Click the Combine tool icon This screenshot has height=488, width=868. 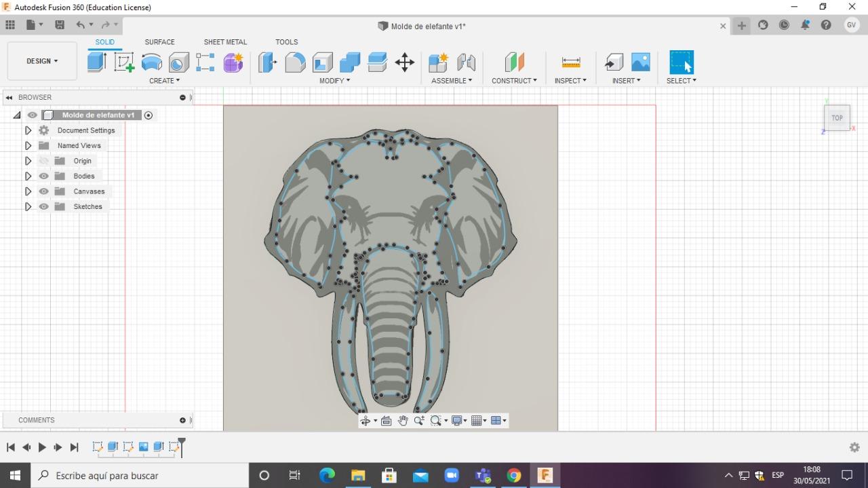coord(350,62)
